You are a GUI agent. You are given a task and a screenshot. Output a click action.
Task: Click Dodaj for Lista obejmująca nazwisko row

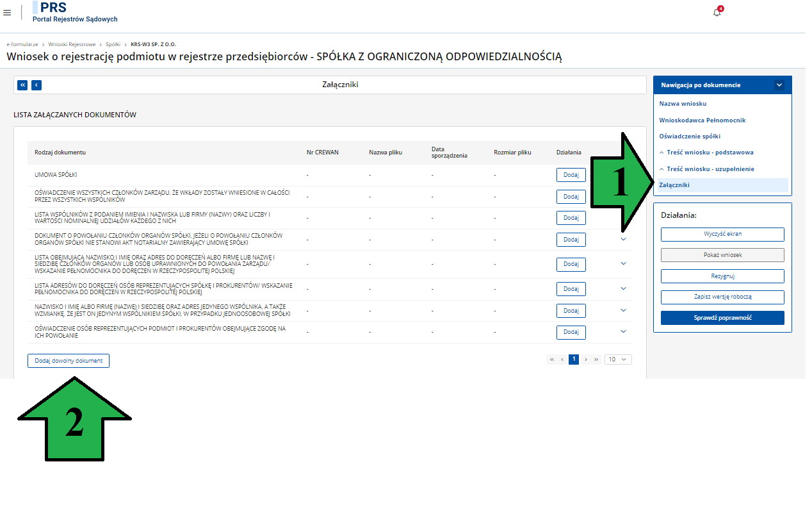click(x=571, y=264)
